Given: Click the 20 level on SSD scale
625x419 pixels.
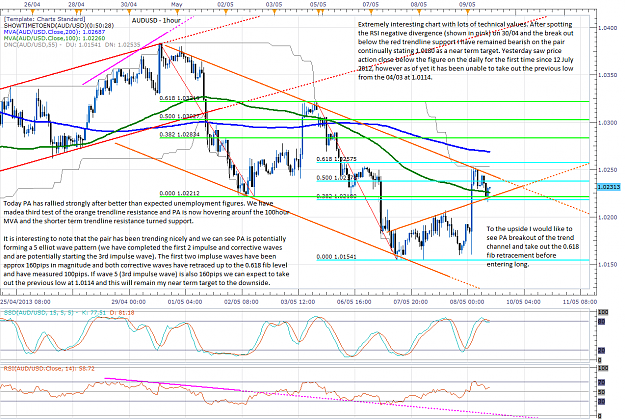Looking at the screenshot, I should (602, 350).
